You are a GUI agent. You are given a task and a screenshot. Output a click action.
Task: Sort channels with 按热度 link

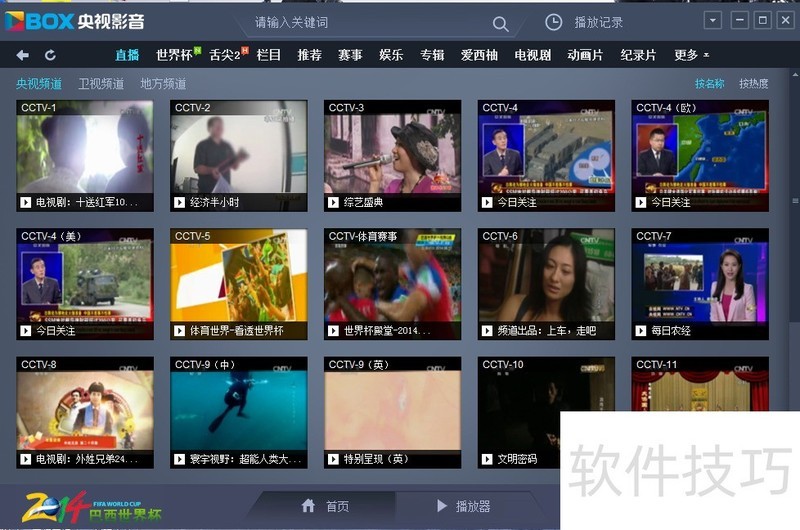pyautogui.click(x=754, y=84)
